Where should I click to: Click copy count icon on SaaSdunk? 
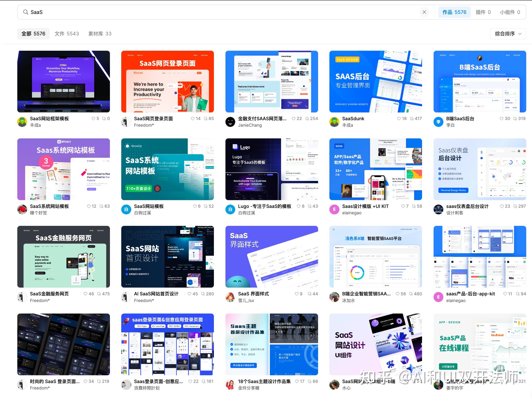point(412,118)
